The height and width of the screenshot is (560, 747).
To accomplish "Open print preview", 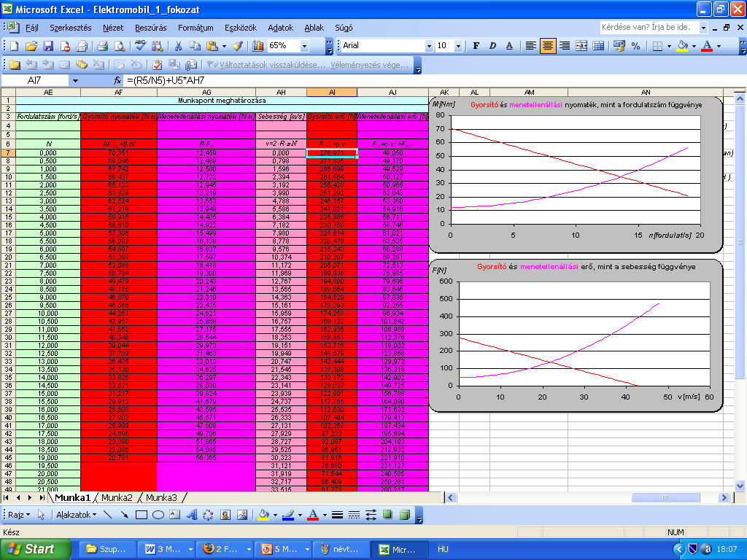I will 120,46.
